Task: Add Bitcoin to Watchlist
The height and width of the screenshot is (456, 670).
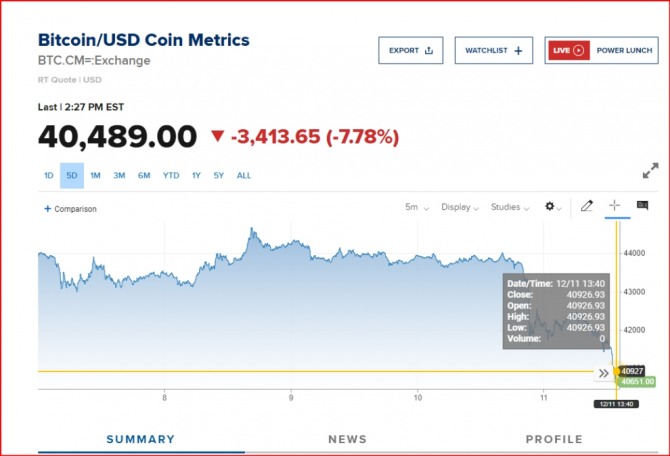Action: [x=493, y=50]
